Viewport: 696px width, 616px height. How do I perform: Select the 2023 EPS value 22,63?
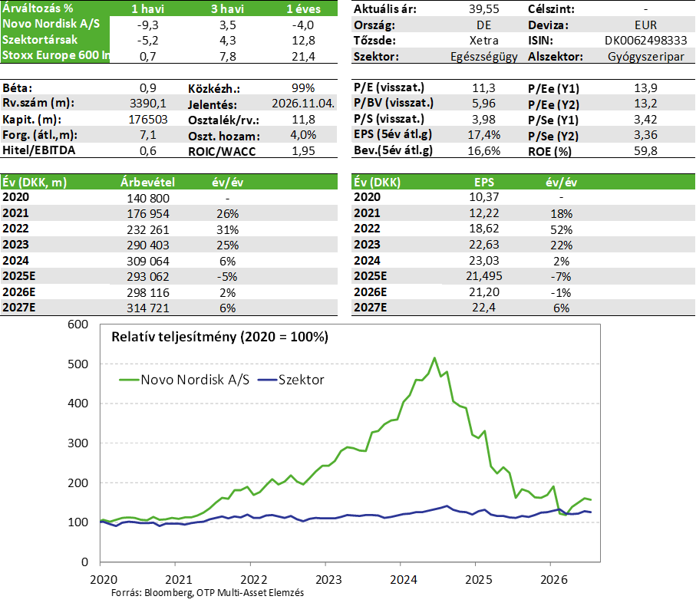(484, 245)
